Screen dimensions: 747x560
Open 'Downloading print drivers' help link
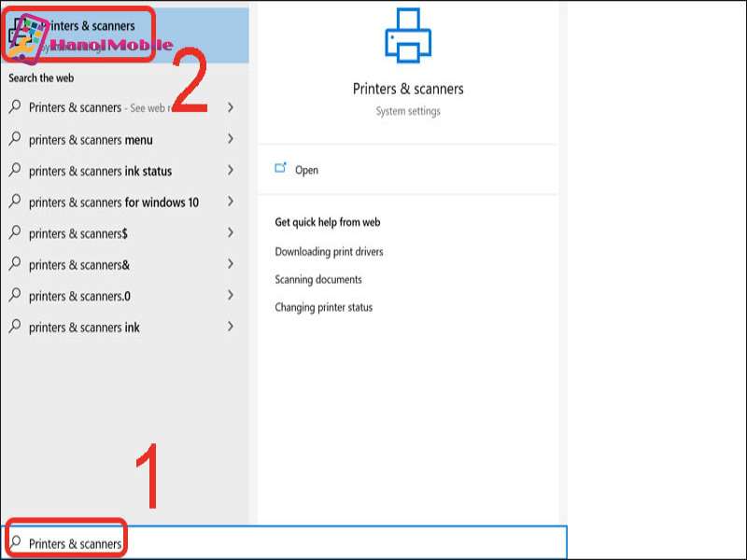pyautogui.click(x=329, y=251)
